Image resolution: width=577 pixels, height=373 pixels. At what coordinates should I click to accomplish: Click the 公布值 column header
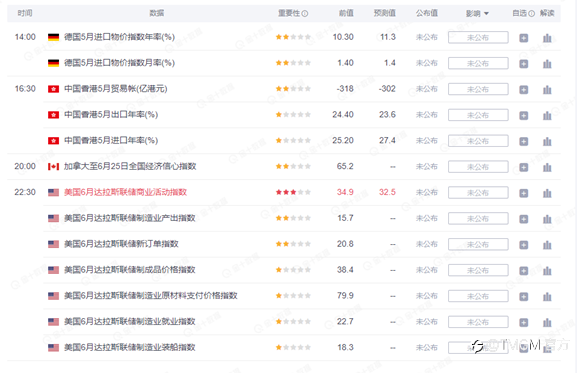coord(426,13)
